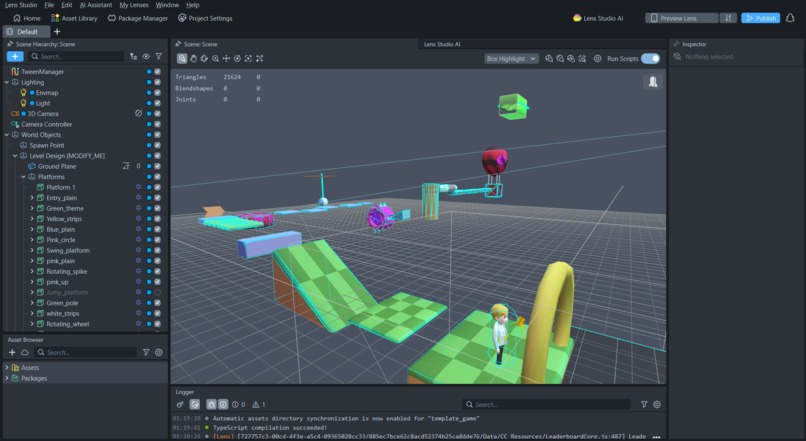This screenshot has height=441, width=806.
Task: Click the Logger search field
Action: [547, 405]
